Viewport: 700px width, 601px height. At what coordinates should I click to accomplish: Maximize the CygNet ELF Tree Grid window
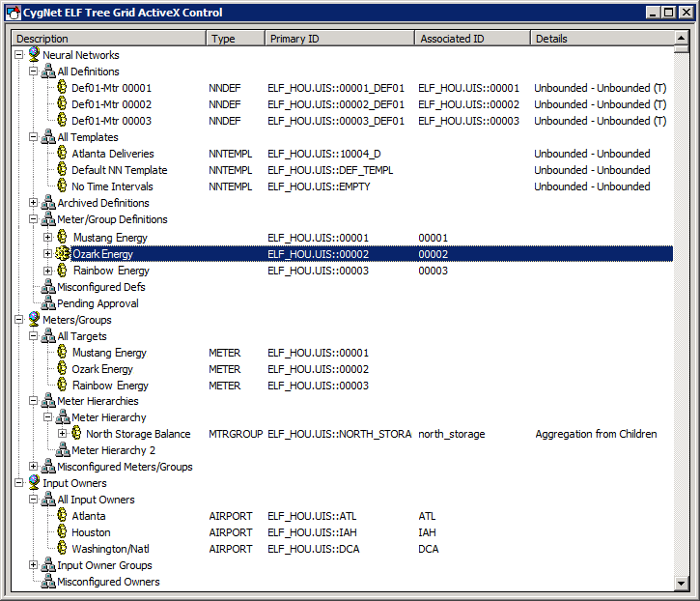pyautogui.click(x=669, y=13)
